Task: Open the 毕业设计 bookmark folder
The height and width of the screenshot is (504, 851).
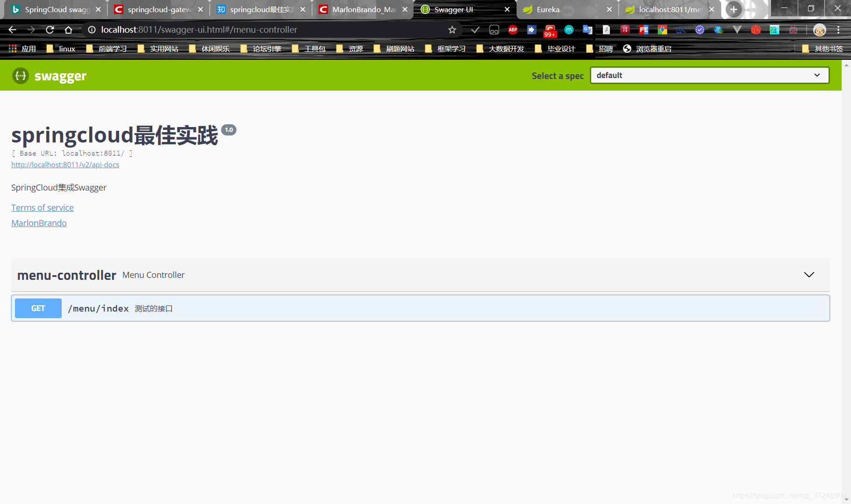Action: (555, 49)
